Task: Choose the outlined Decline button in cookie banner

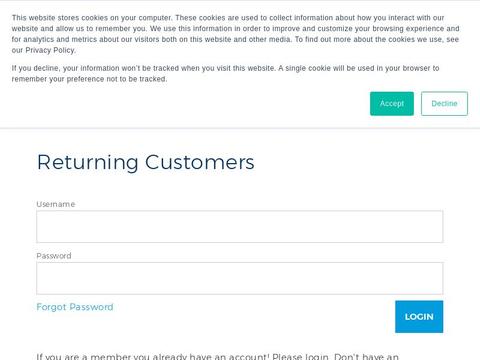Action: [444, 104]
